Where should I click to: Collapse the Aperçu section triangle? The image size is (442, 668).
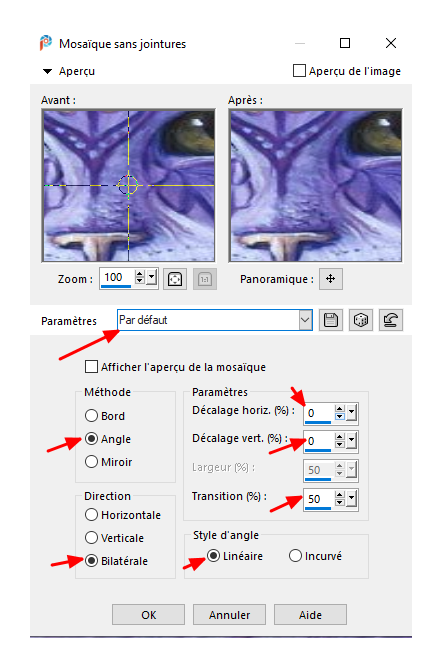(x=47, y=71)
